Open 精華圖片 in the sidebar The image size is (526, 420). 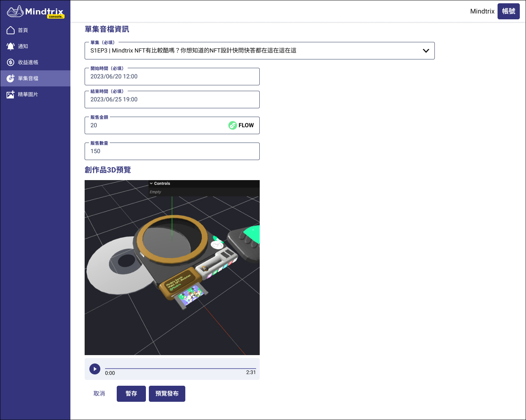(x=28, y=94)
